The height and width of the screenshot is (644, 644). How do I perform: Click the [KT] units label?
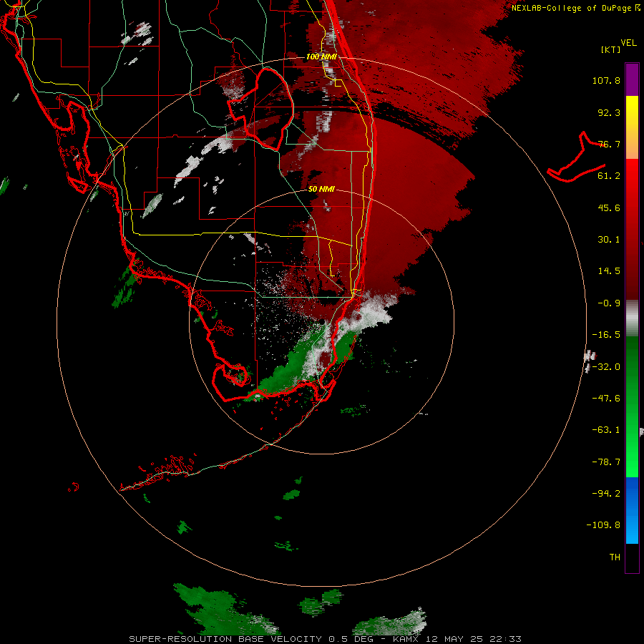pyautogui.click(x=610, y=49)
